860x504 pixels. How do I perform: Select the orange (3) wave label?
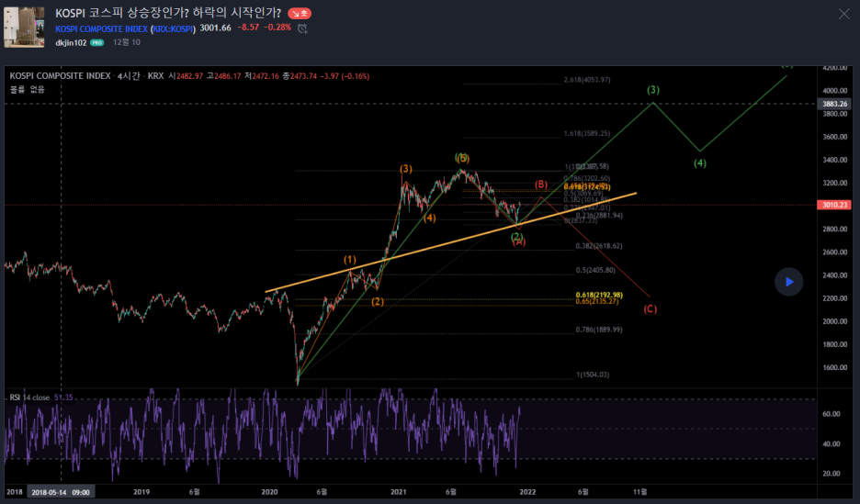(x=406, y=169)
